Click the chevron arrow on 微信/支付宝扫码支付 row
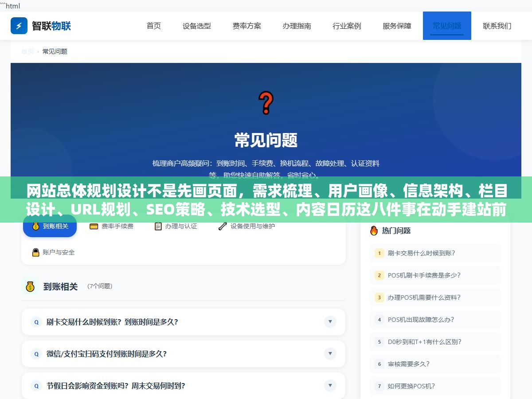The width and height of the screenshot is (532, 399). [330, 354]
